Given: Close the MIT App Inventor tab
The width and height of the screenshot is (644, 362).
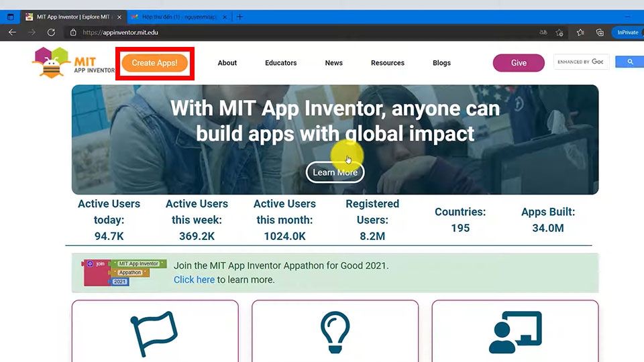Looking at the screenshot, I should pos(119,17).
